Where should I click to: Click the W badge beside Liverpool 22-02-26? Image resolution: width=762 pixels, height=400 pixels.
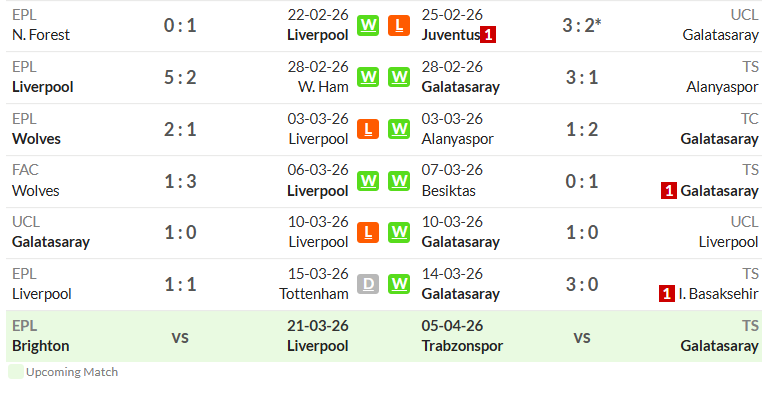tap(368, 26)
